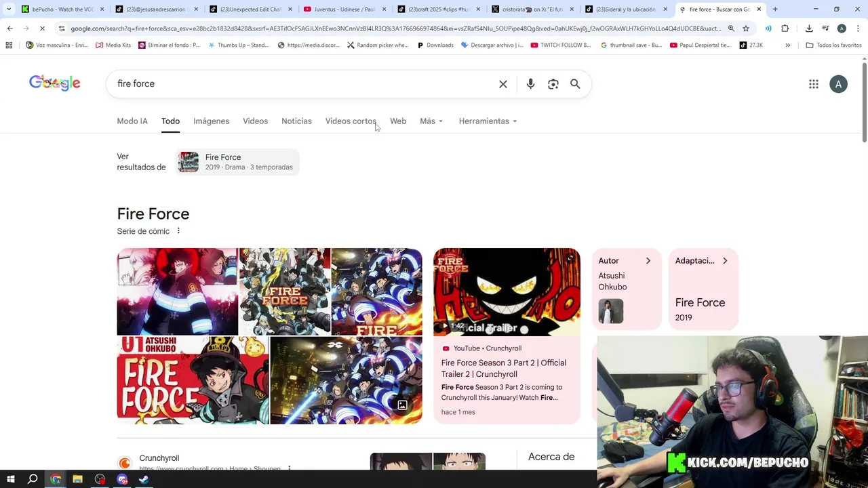The image size is (868, 488).
Task: Select the Videos tab
Action: 255,121
